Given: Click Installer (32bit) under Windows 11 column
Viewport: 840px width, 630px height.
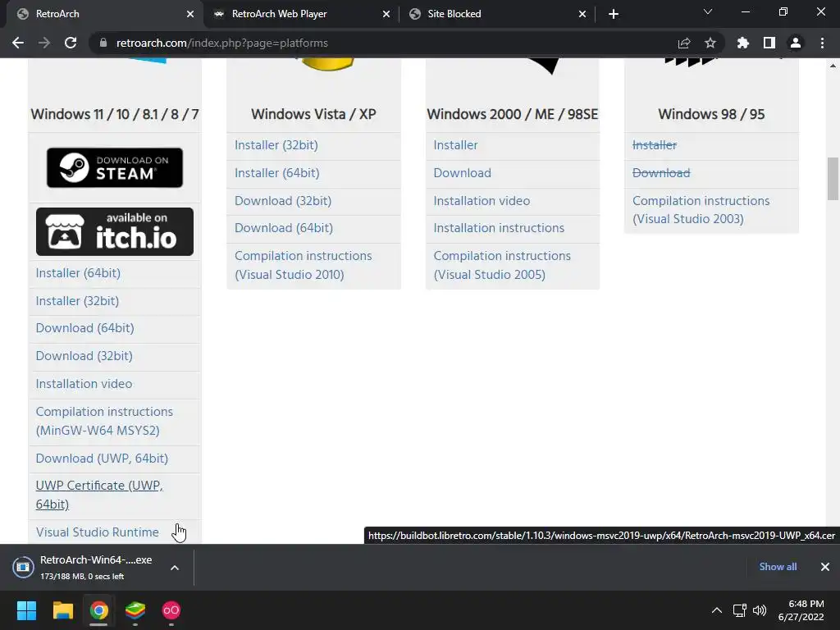Looking at the screenshot, I should click(78, 301).
